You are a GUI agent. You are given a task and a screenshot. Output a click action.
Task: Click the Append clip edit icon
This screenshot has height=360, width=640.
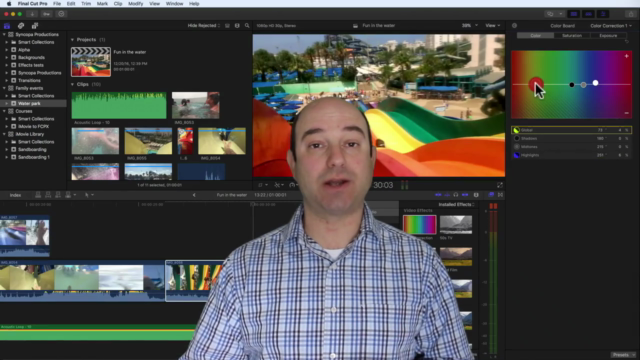click(58, 195)
